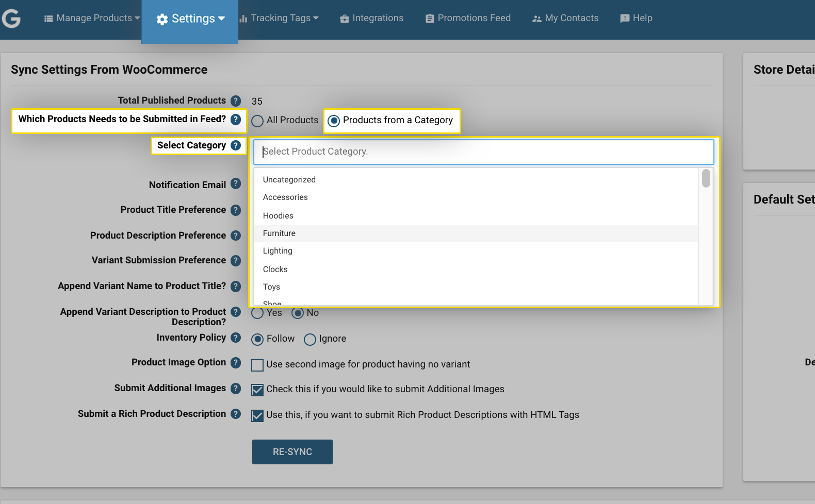Click the Settings gear icon
Image resolution: width=815 pixels, height=504 pixels.
162,19
